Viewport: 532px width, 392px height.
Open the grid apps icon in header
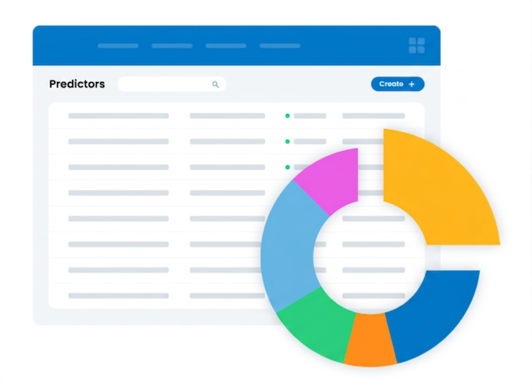click(x=416, y=45)
